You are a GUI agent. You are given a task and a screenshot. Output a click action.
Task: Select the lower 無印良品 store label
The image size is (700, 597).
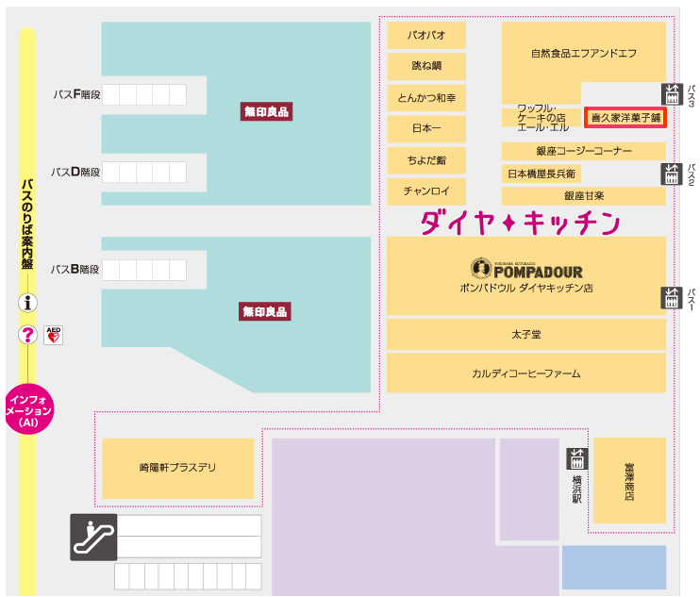click(x=265, y=310)
